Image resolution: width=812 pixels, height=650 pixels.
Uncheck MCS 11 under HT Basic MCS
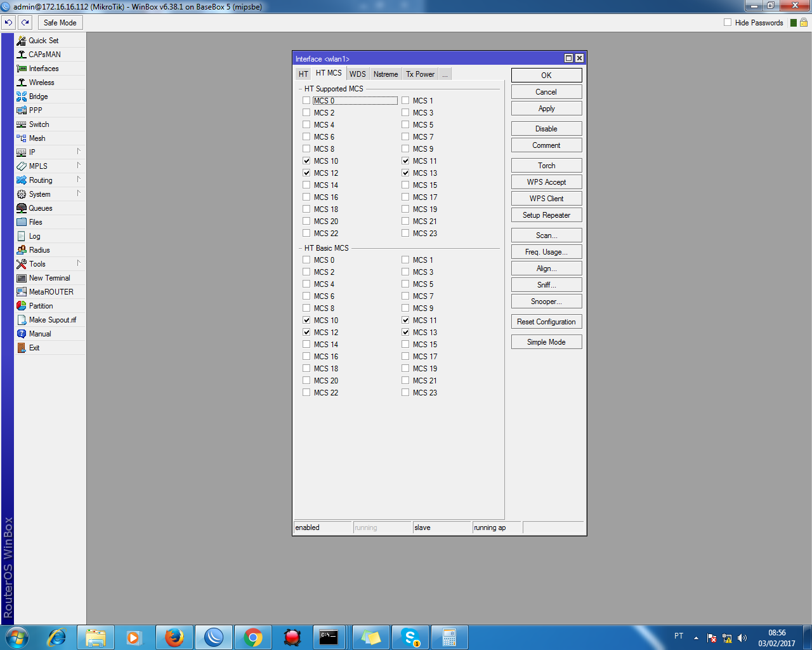[x=406, y=321]
